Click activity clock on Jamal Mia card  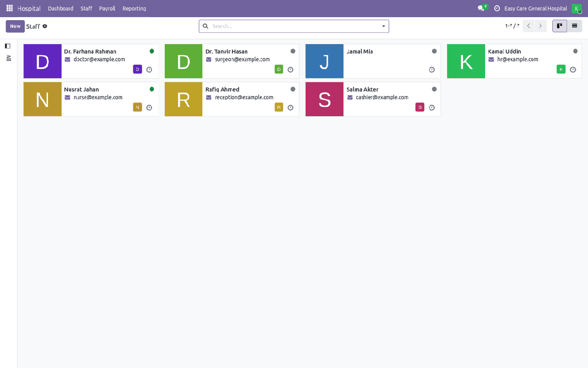pos(432,70)
